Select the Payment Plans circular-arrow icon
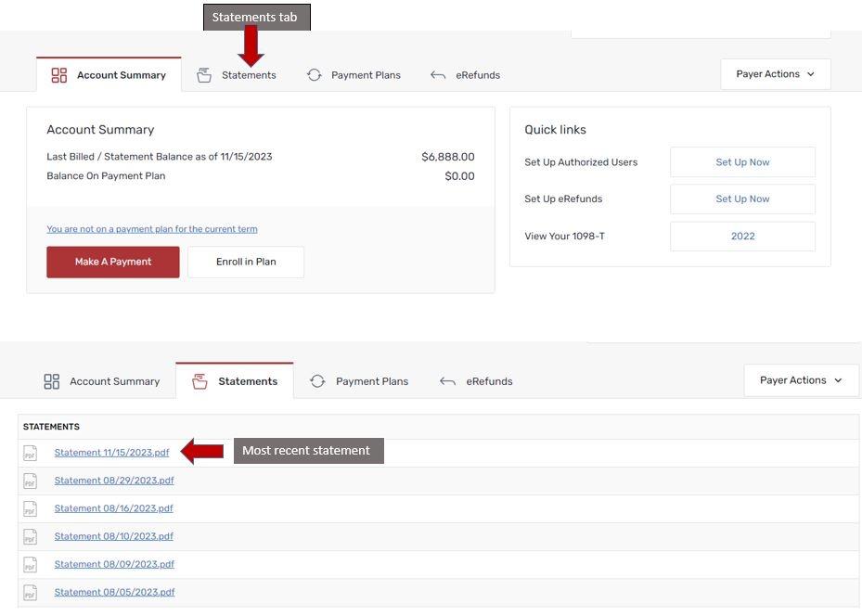The height and width of the screenshot is (616, 862). point(314,74)
